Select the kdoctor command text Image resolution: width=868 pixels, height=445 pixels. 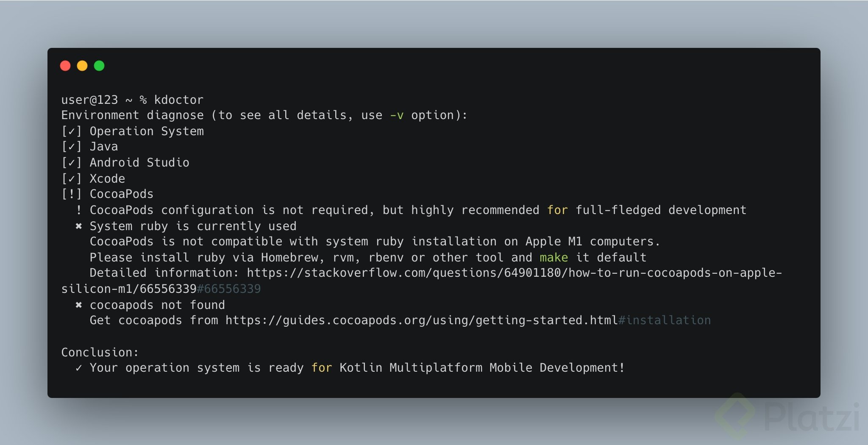(178, 100)
